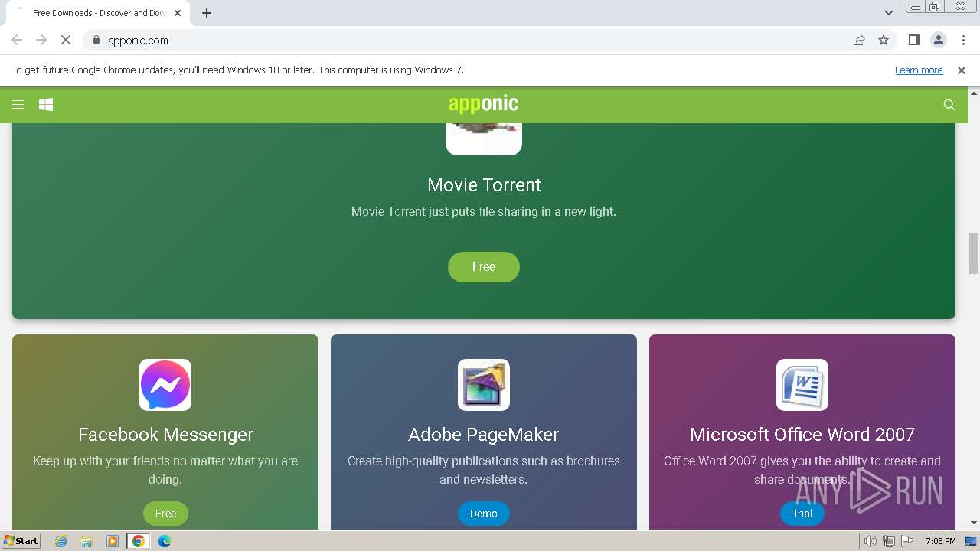Bookmark this page with the star icon
This screenshot has width=980, height=551.
884,41
